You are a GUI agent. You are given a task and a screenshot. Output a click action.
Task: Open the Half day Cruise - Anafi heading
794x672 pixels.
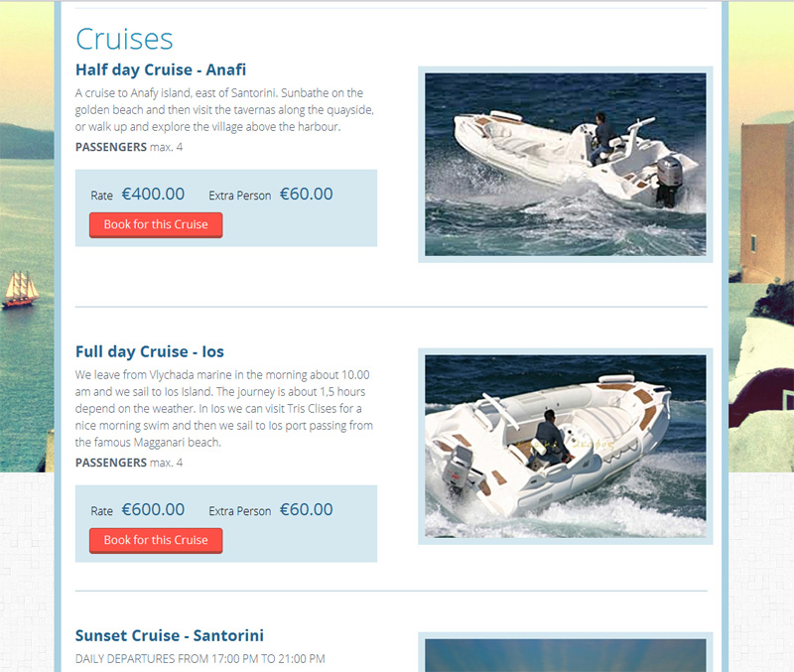coord(161,69)
